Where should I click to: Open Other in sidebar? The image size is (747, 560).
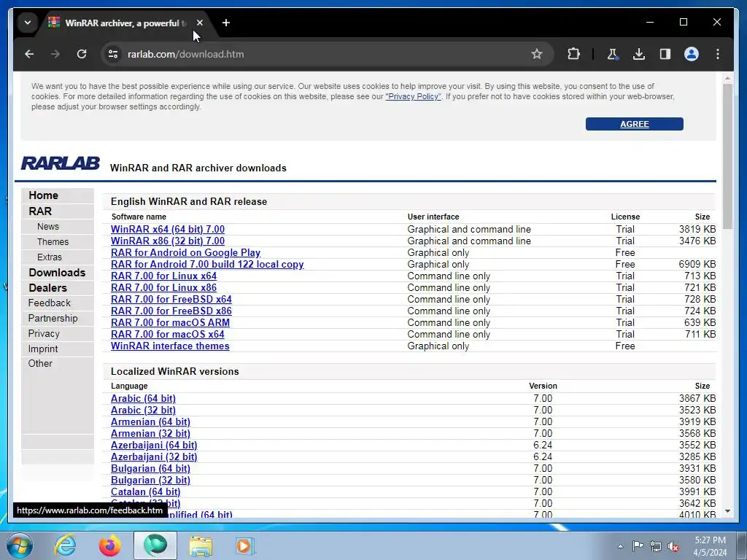coord(40,363)
